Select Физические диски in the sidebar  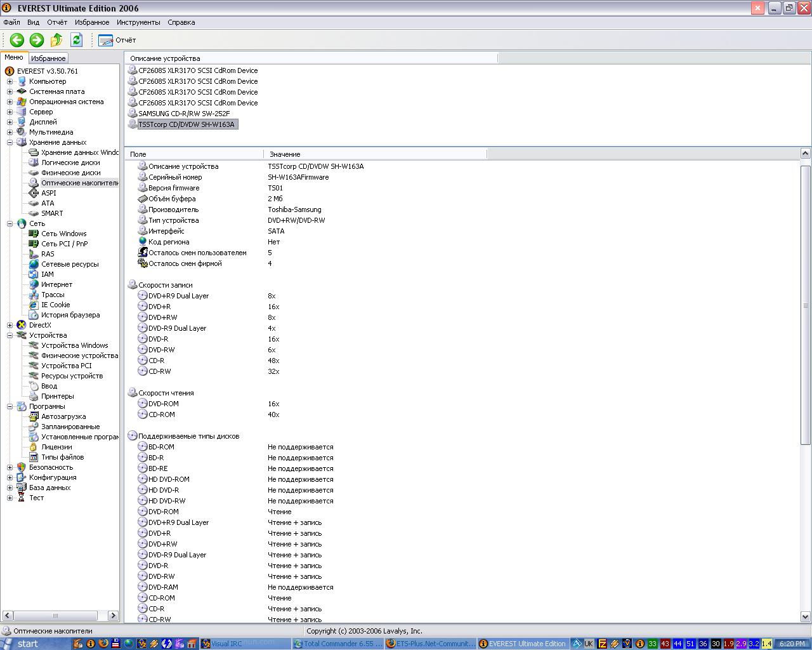70,173
